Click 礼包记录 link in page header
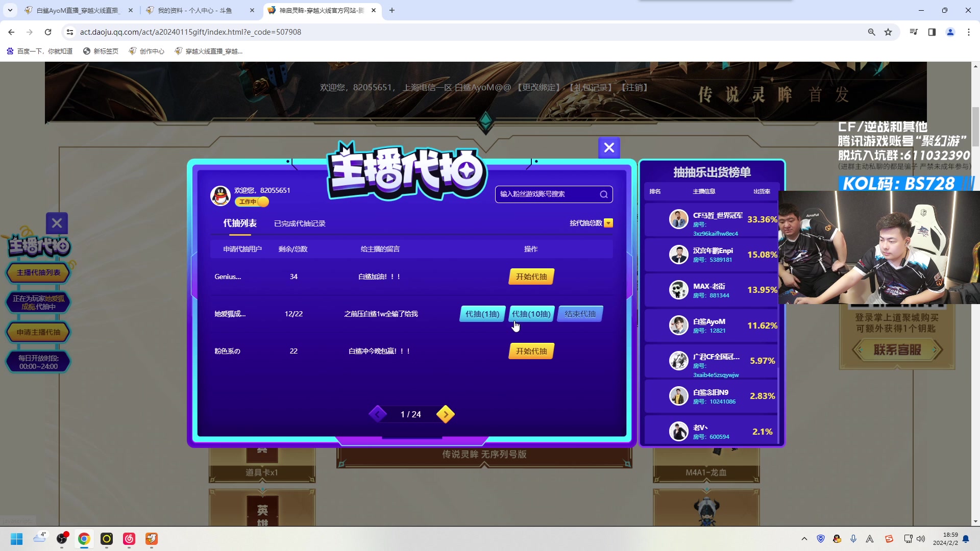This screenshot has width=980, height=551. click(x=591, y=88)
